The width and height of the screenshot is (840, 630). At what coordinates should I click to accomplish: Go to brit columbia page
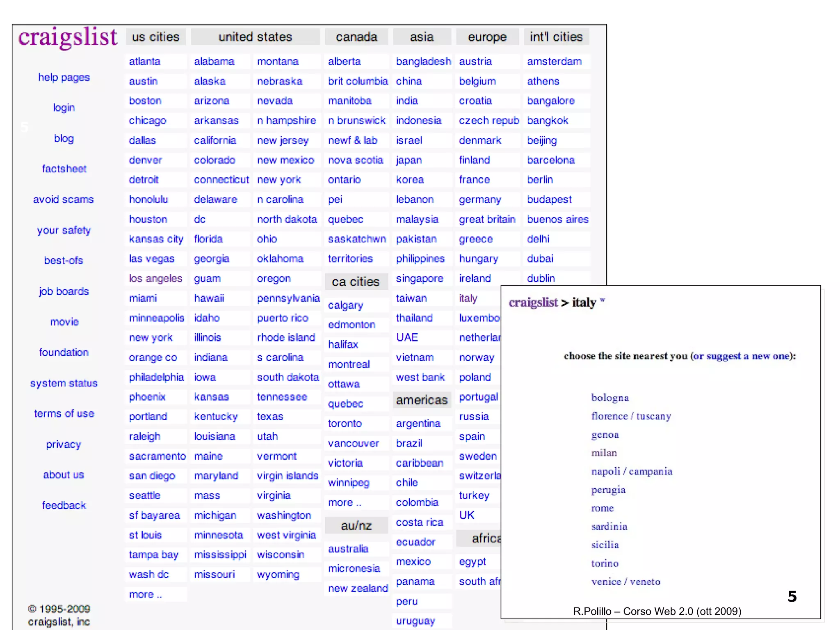[358, 81]
